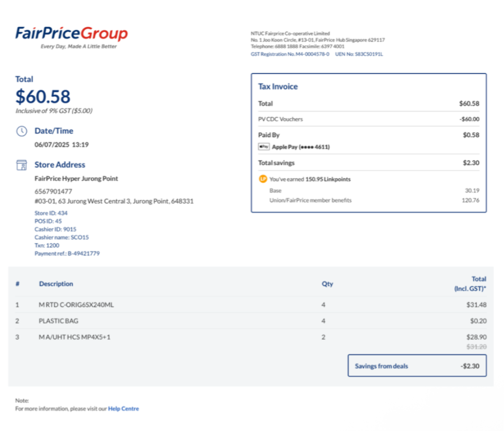This screenshot has height=431, width=504.
Task: Click the Tax Invoice heading
Action: click(278, 87)
